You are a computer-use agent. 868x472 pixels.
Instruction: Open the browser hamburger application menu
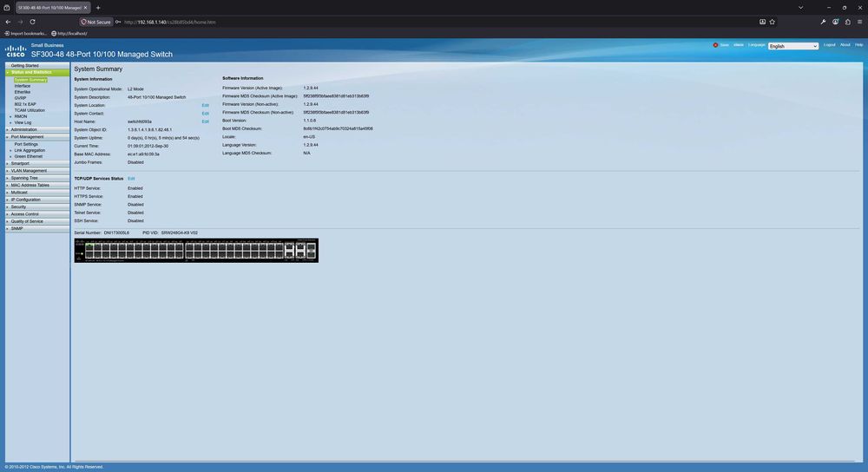(859, 23)
